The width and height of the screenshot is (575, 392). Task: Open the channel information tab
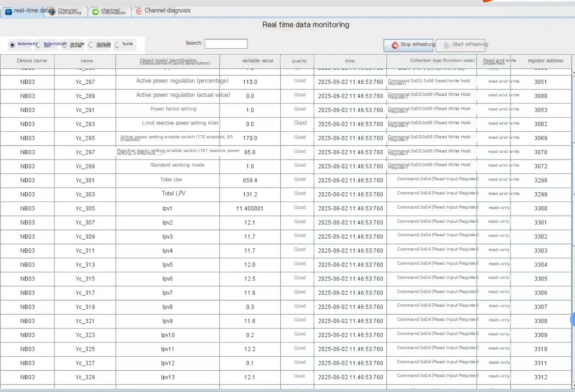pyautogui.click(x=110, y=12)
